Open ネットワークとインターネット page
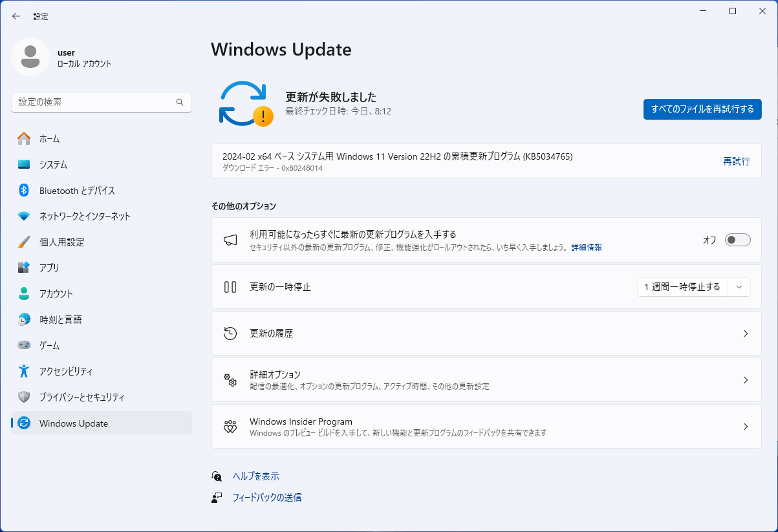 pos(102,216)
